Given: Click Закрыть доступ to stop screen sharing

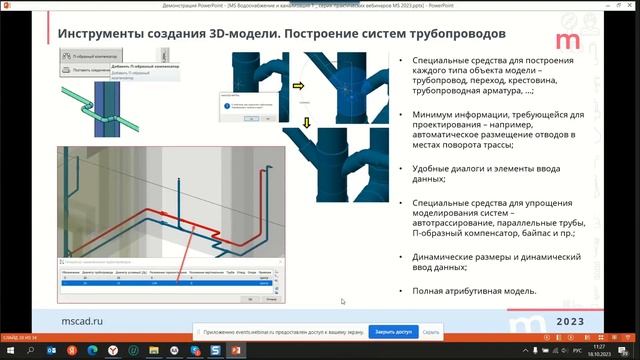Looking at the screenshot, I should coord(393,332).
